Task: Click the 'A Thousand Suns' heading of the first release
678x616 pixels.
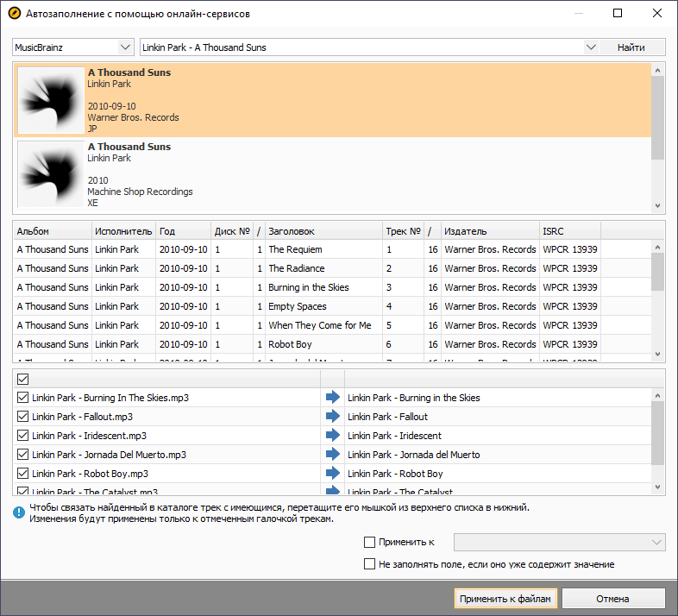Action: click(x=129, y=72)
